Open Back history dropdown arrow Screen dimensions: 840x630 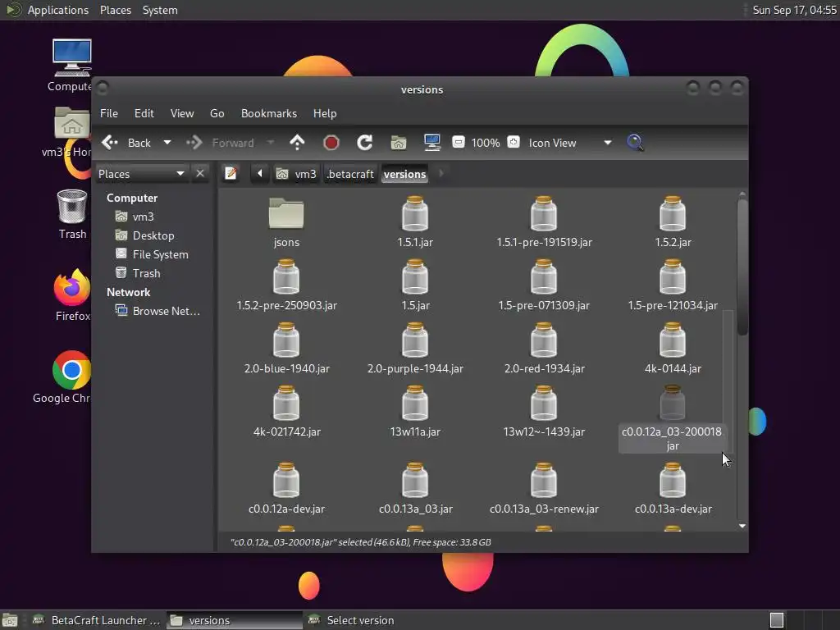point(167,143)
